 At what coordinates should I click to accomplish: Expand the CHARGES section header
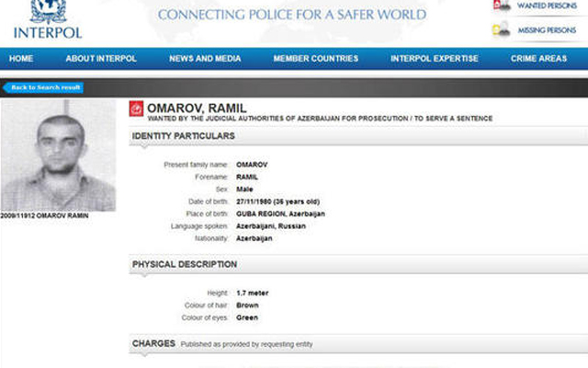[358, 343]
